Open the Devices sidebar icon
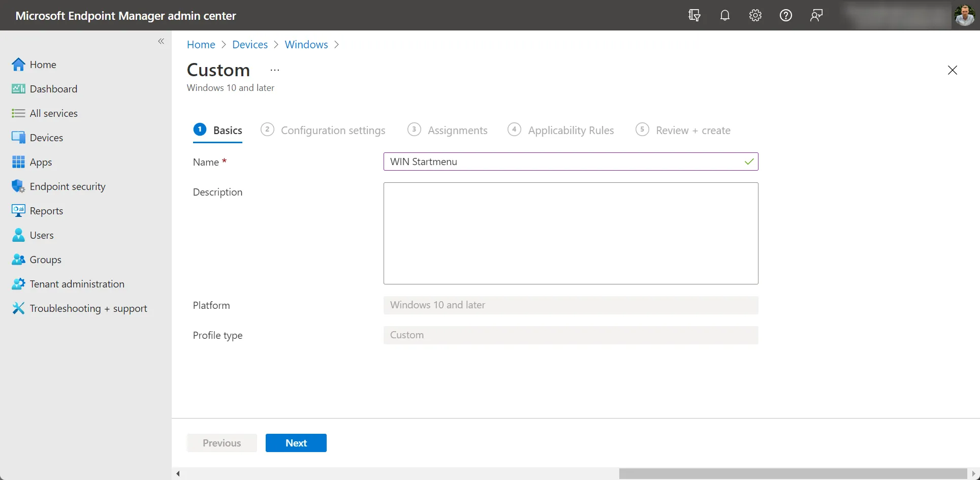980x480 pixels. pyautogui.click(x=18, y=138)
